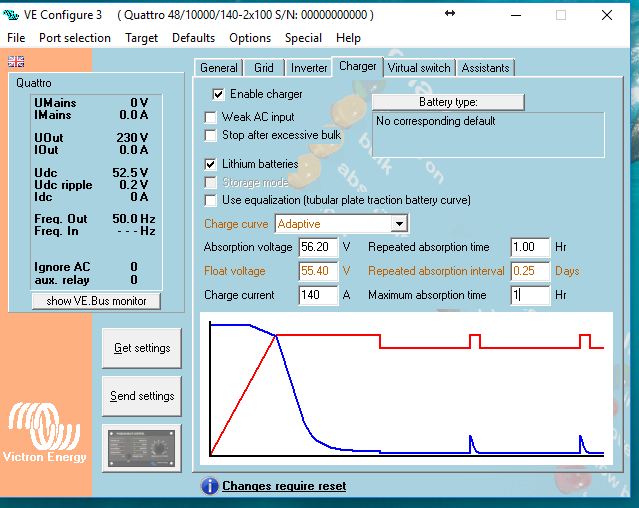This screenshot has width=639, height=508.
Task: Click the VE Configure app icon in title bar
Action: pyautogui.click(x=11, y=15)
